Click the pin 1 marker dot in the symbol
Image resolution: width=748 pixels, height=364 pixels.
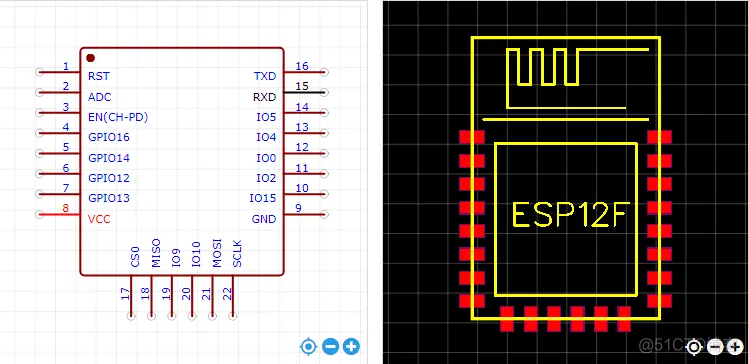90,58
